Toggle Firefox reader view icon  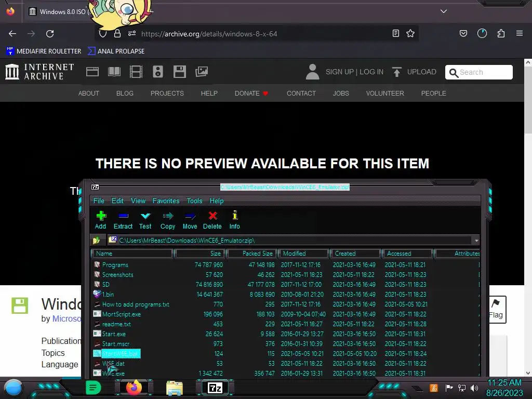pos(395,33)
